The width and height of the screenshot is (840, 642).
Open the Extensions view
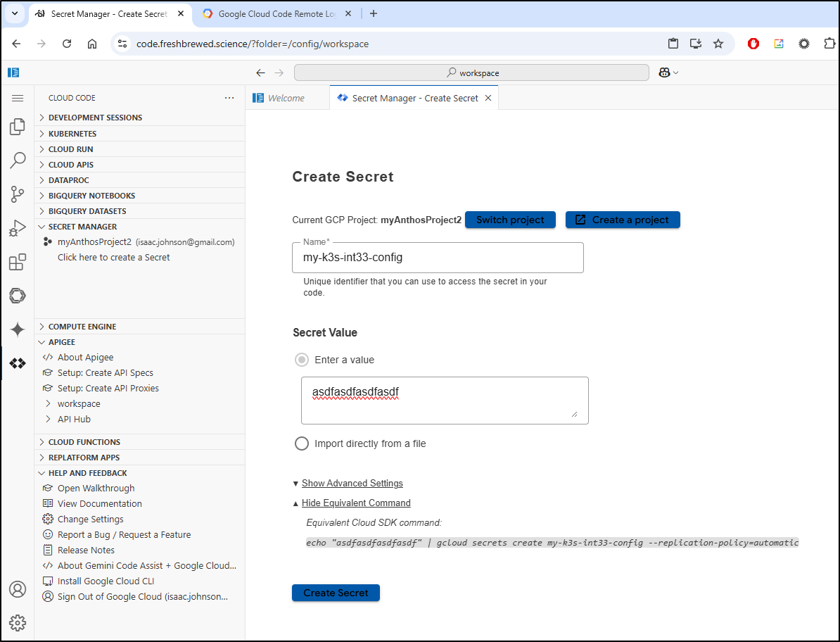(17, 262)
